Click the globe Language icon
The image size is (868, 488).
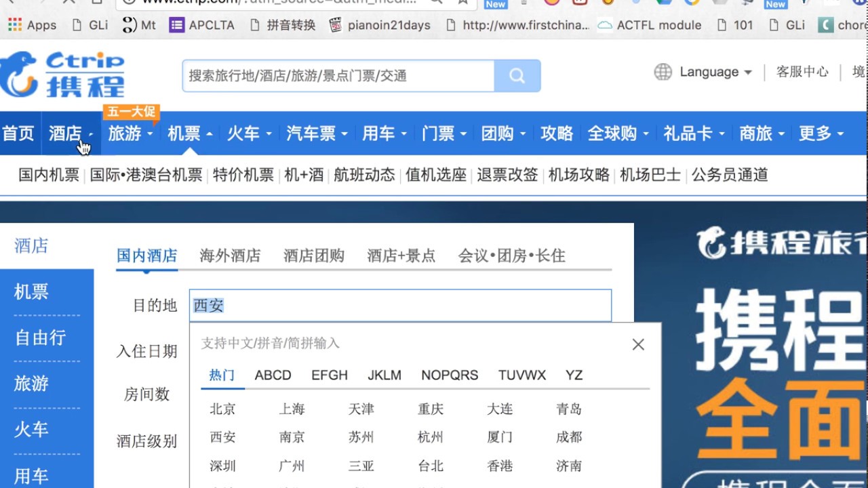[x=663, y=72]
